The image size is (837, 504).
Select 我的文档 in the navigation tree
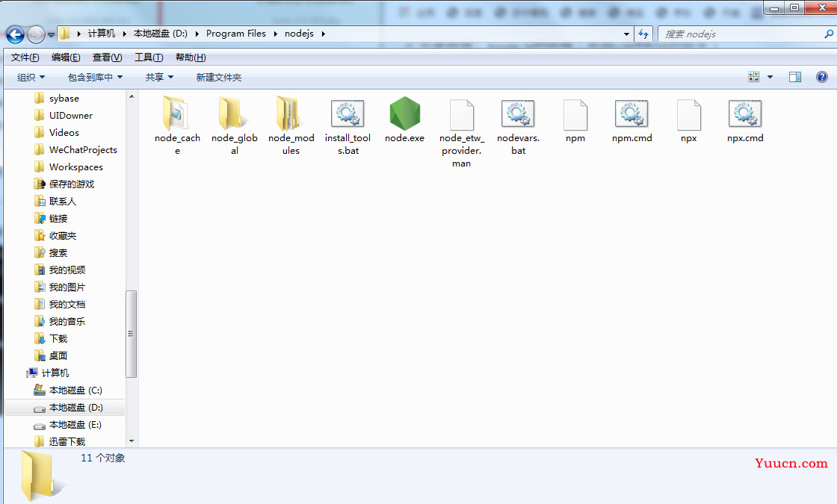[67, 304]
